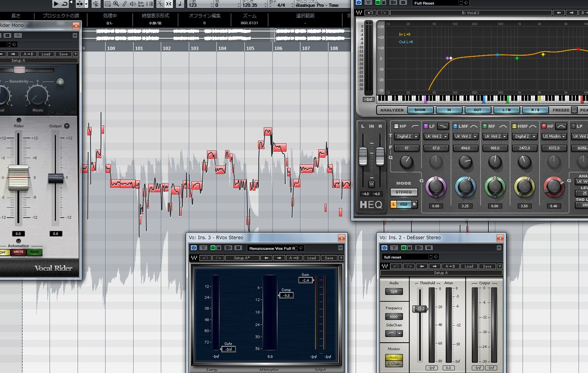The height and width of the screenshot is (373, 588).
Task: Click the WRITE automation button in Vocal Rider
Action: point(18,252)
